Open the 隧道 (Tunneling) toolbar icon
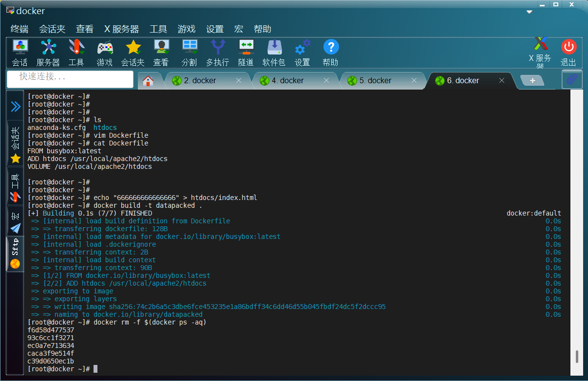The height and width of the screenshot is (381, 588). tap(246, 53)
